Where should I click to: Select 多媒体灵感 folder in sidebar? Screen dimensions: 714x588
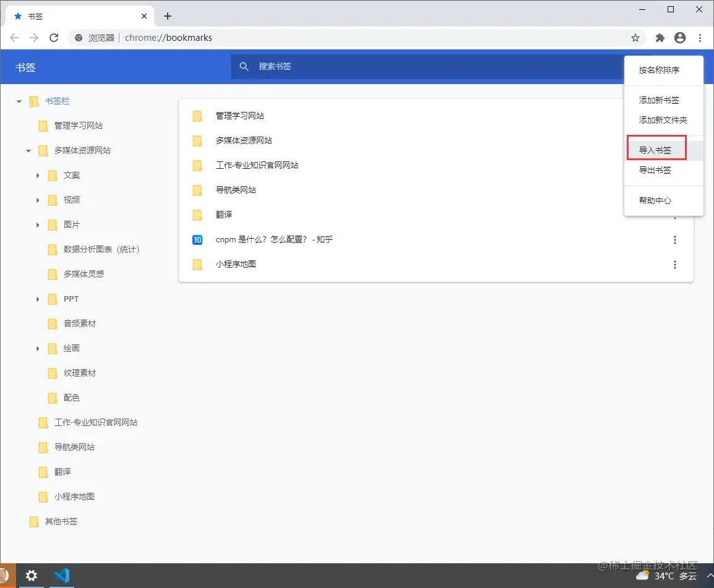click(x=84, y=274)
